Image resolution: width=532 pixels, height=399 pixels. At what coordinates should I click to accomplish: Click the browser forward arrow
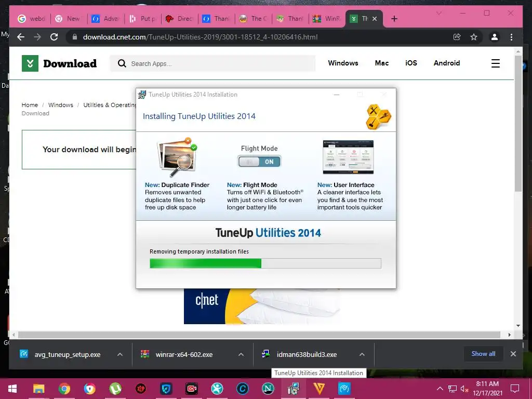37,37
